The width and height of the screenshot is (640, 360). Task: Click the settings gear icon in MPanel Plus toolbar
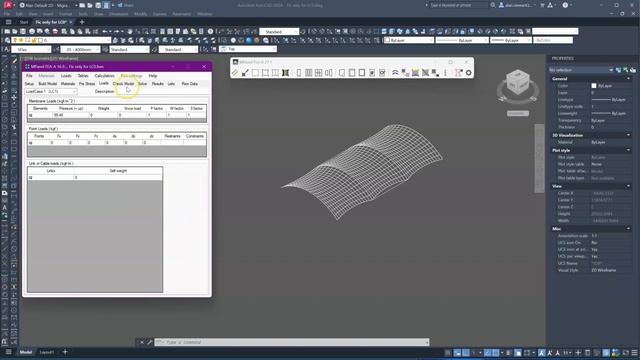tap(469, 73)
